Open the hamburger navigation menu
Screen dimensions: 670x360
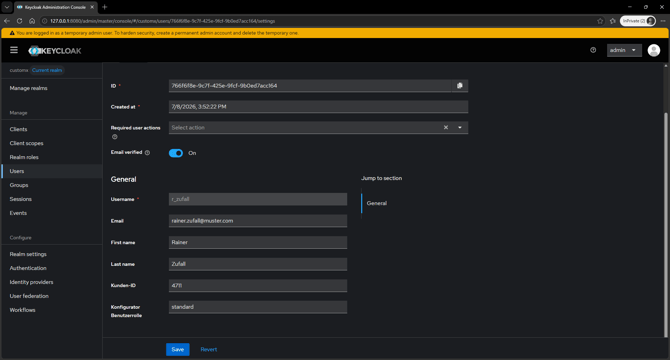(x=14, y=50)
